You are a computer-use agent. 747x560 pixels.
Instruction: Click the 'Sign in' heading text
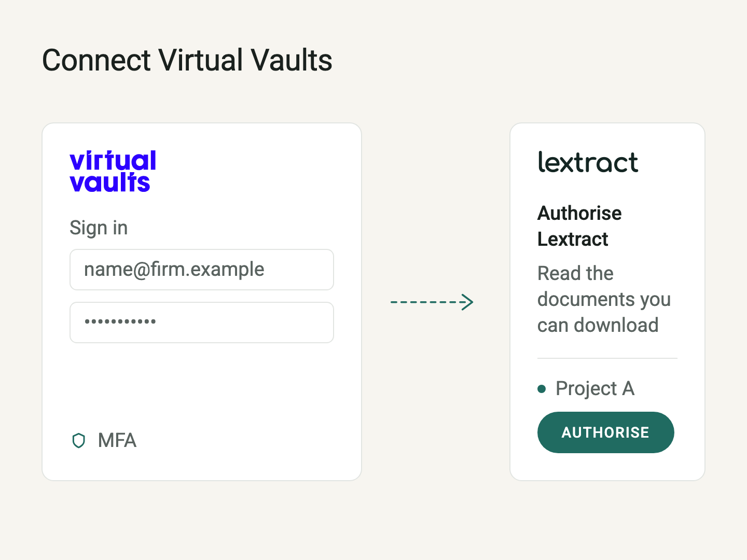[99, 228]
